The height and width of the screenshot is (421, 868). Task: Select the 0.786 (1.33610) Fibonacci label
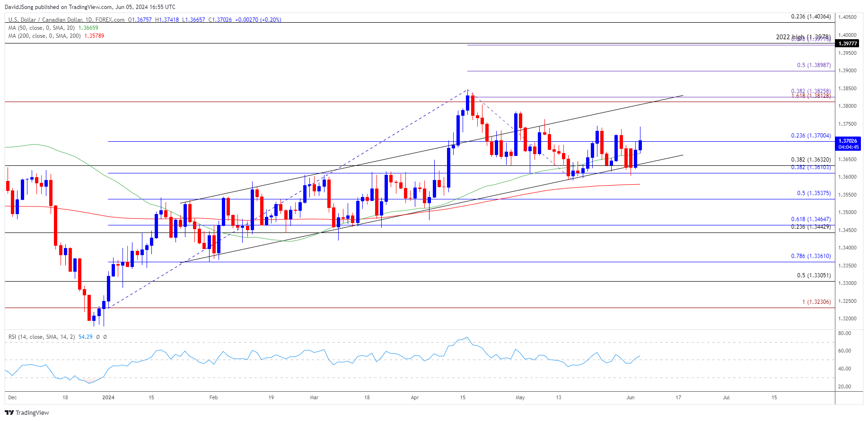(811, 256)
